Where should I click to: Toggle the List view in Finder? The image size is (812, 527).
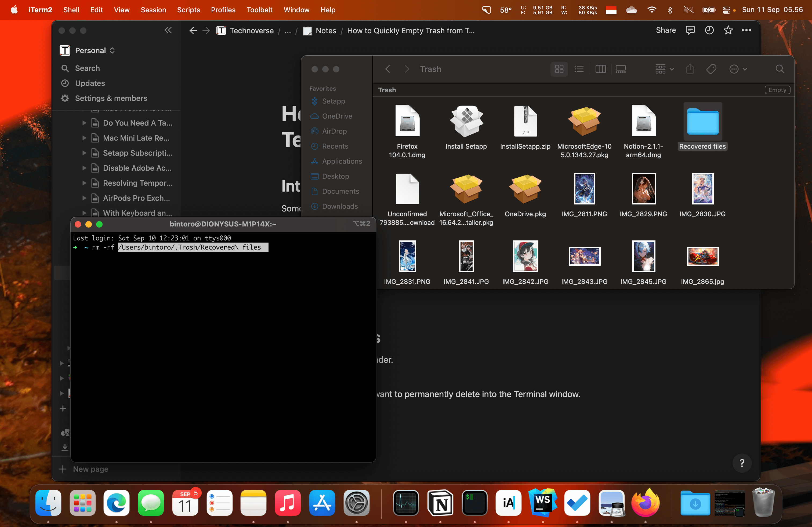579,69
